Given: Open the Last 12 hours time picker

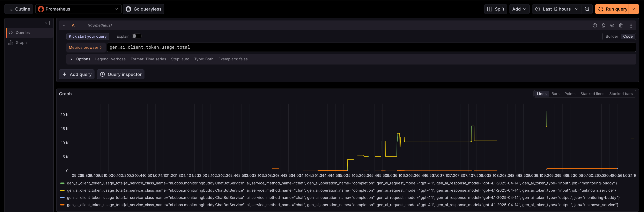Looking at the screenshot, I should point(557,9).
